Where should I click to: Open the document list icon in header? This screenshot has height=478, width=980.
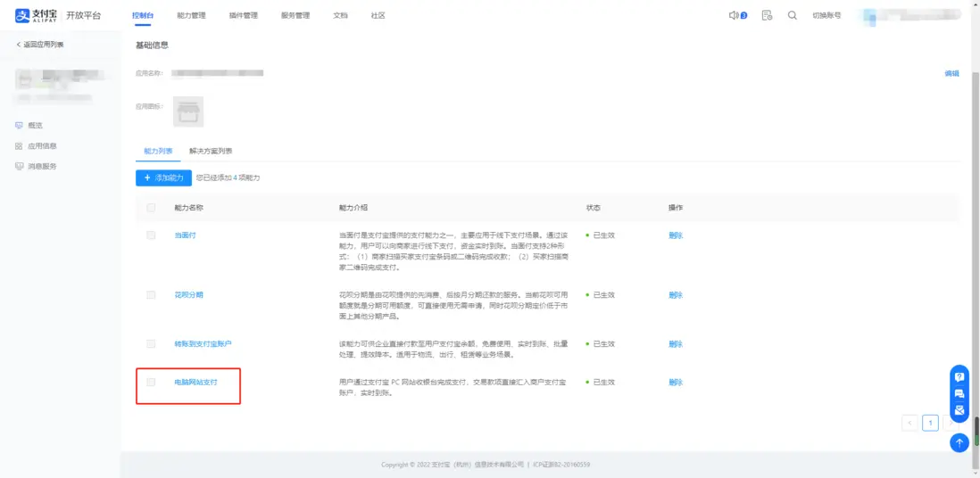coord(767,15)
